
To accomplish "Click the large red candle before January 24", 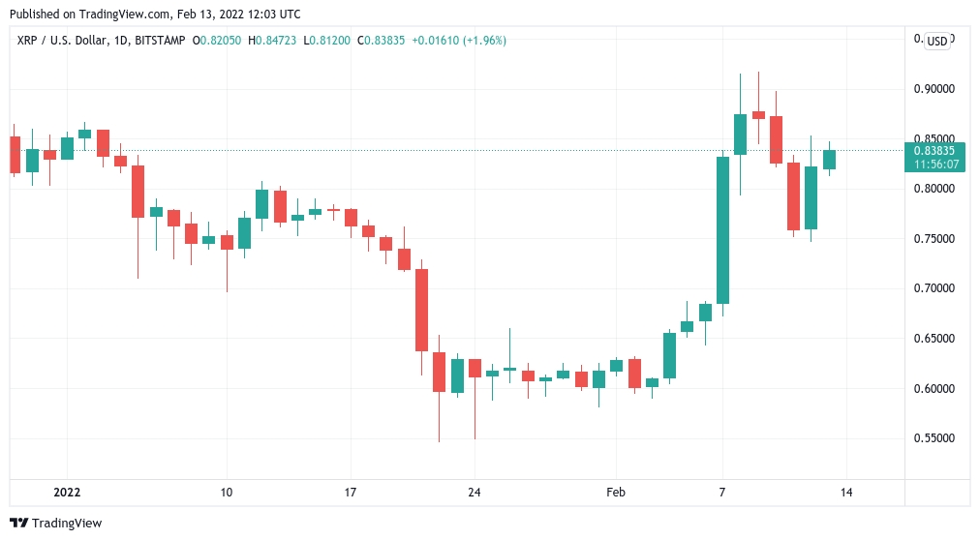I will click(422, 311).
